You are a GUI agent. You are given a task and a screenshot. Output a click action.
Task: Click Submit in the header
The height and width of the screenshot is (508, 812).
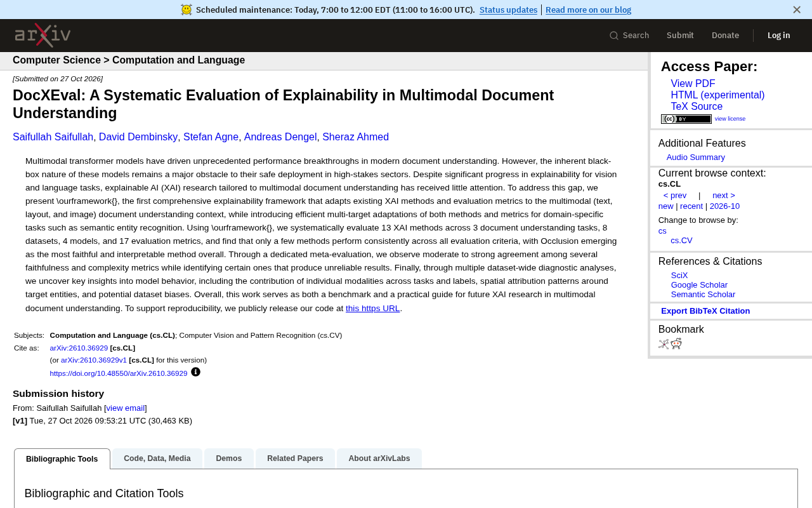click(680, 36)
